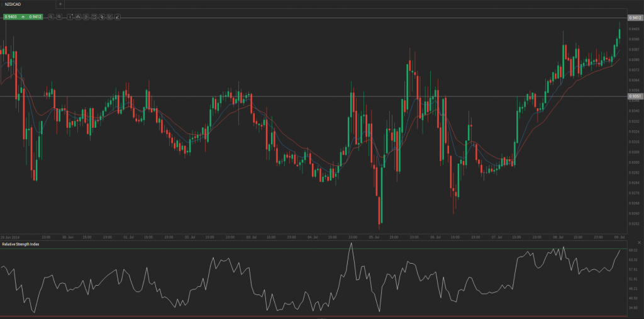
Task: Select the pencil drawing tool icon
Action: coord(118,16)
